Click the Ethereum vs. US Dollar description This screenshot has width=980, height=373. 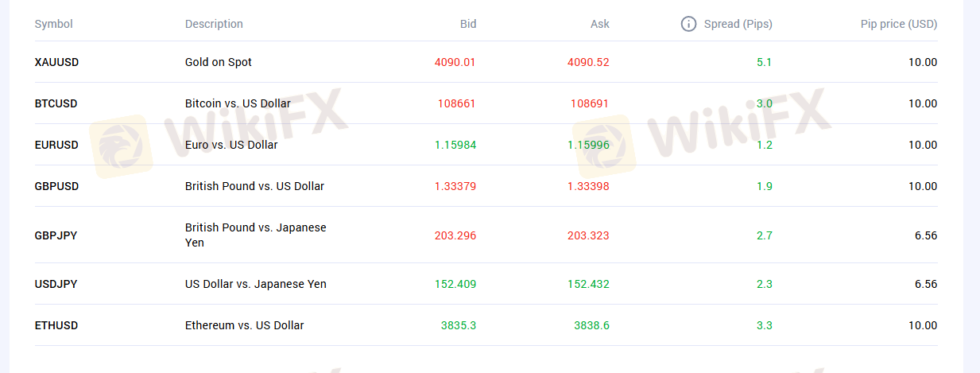pyautogui.click(x=245, y=325)
